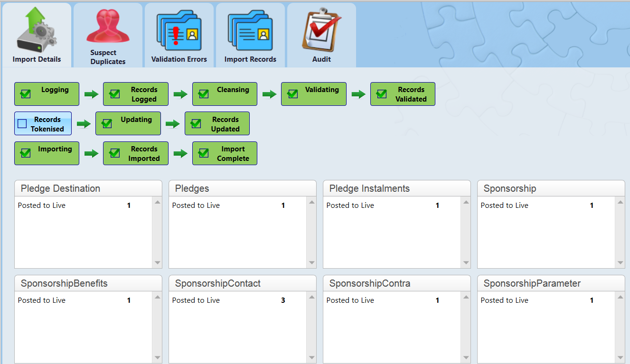Select the Import Details tab label
This screenshot has height=364, width=630.
pos(37,59)
